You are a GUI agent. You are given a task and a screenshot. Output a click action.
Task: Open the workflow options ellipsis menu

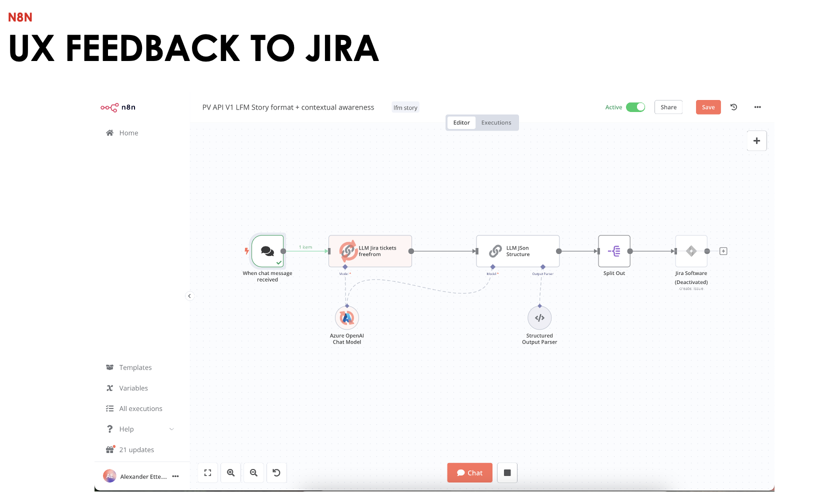pos(757,107)
